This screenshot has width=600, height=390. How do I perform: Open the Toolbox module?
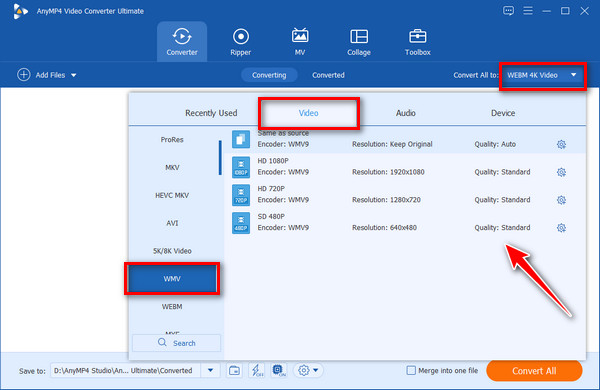(417, 42)
